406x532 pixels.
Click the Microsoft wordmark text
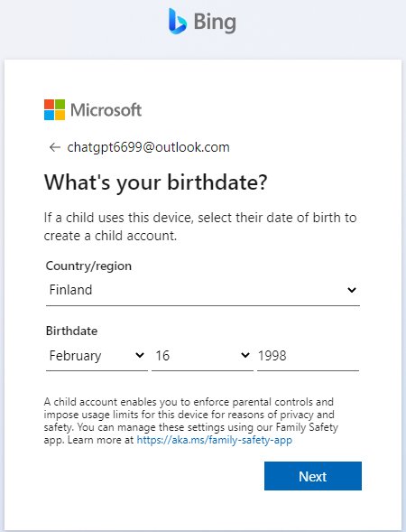pyautogui.click(x=106, y=110)
